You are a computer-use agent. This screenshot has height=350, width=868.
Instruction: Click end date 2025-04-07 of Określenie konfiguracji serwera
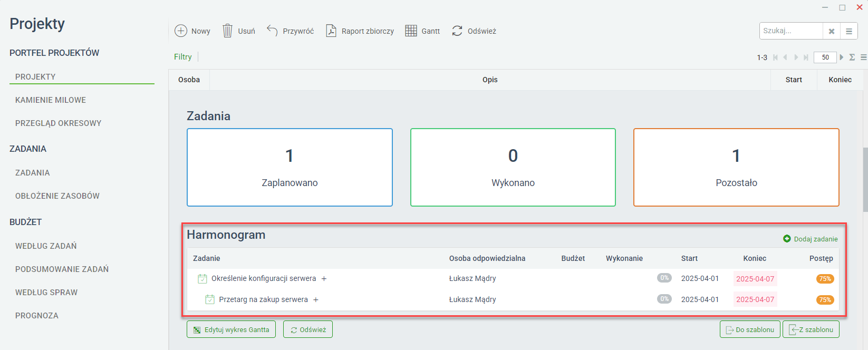[755, 279]
